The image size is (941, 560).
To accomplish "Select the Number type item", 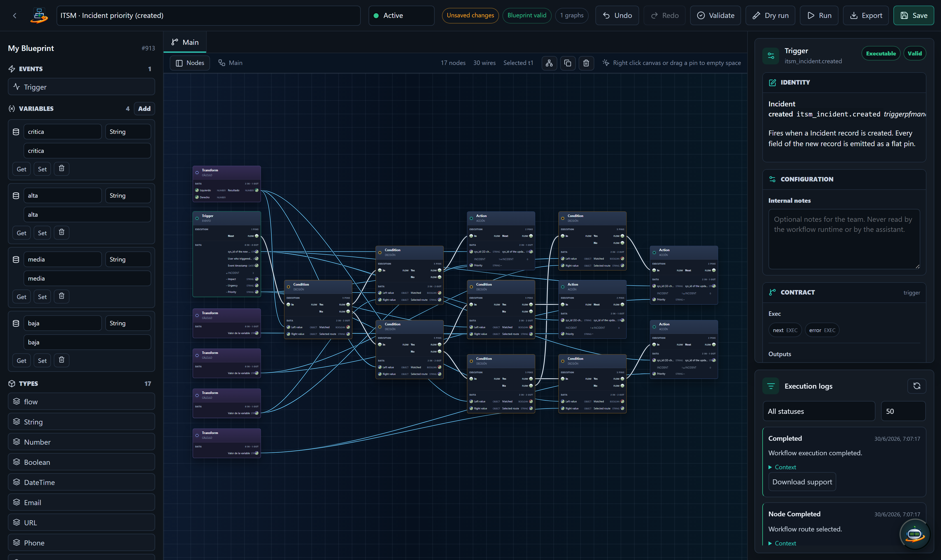I will coord(81,442).
